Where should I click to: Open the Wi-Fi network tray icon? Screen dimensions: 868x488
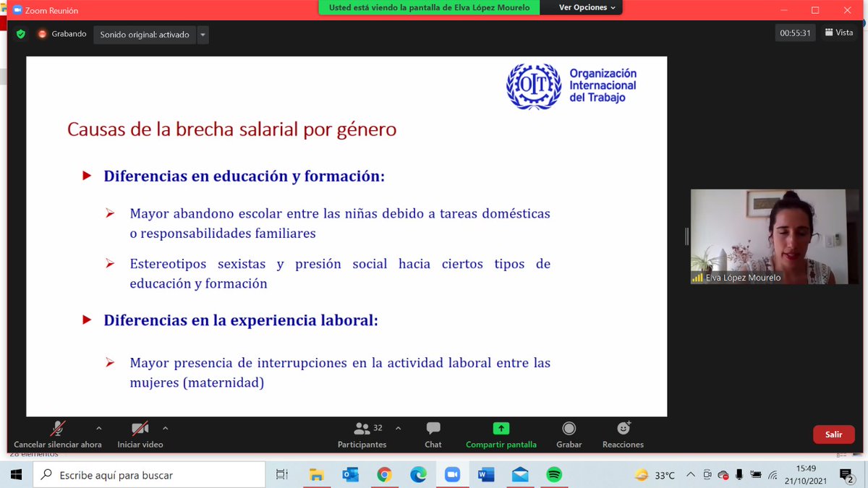[773, 475]
